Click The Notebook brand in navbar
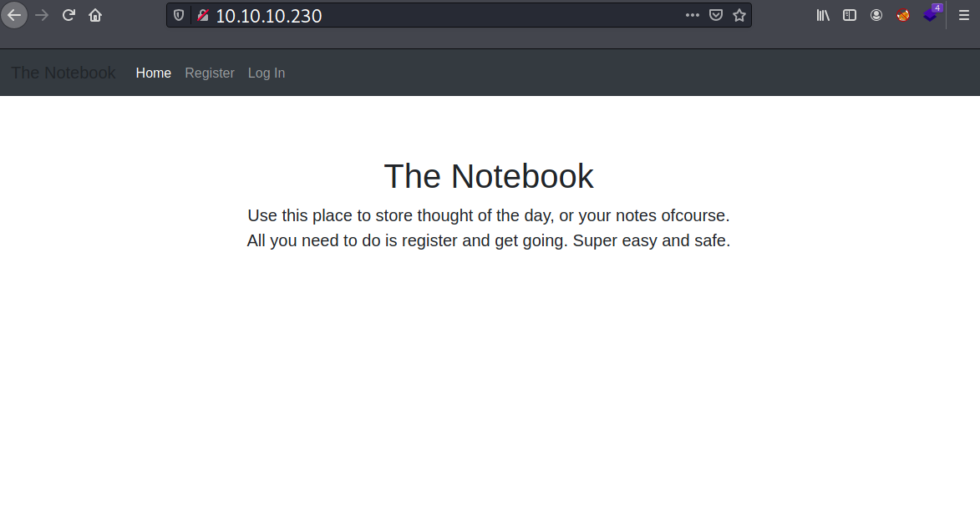Screen dimensions: 980x510 [x=63, y=73]
